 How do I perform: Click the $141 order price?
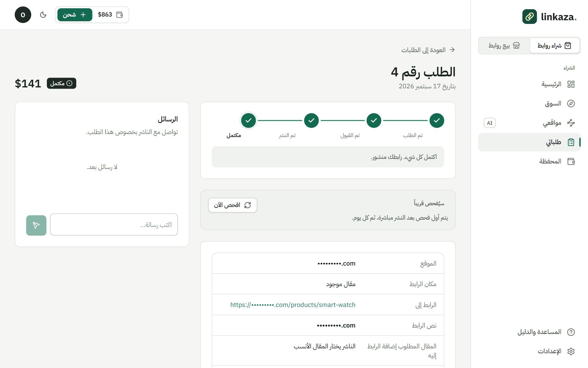click(28, 83)
